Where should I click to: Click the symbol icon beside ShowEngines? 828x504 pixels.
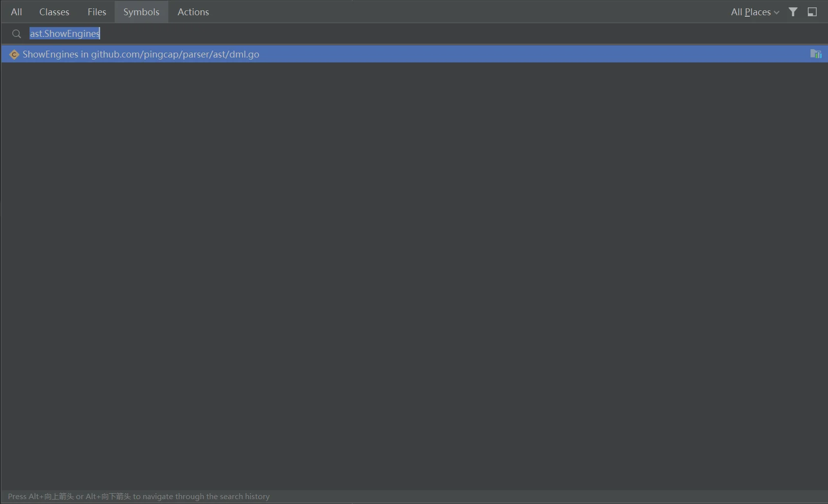point(14,54)
